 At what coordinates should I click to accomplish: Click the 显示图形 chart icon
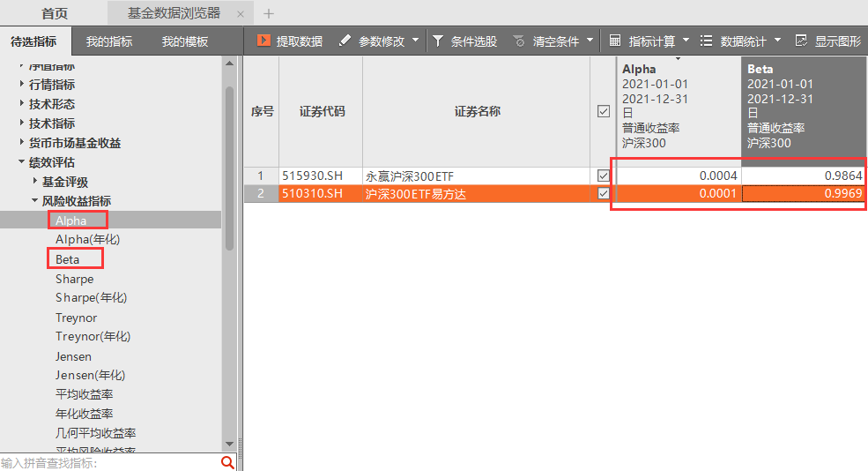[801, 41]
